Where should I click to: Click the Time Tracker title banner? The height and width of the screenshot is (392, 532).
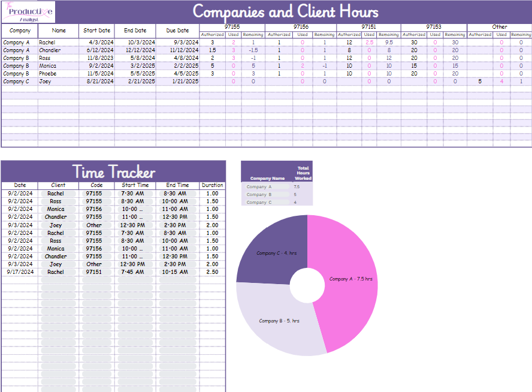tap(113, 171)
